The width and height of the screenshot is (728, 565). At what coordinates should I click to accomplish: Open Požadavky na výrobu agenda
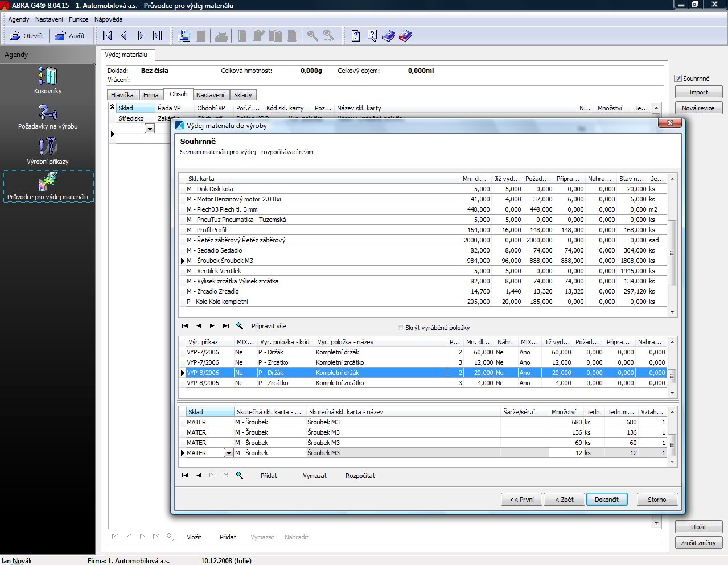48,117
